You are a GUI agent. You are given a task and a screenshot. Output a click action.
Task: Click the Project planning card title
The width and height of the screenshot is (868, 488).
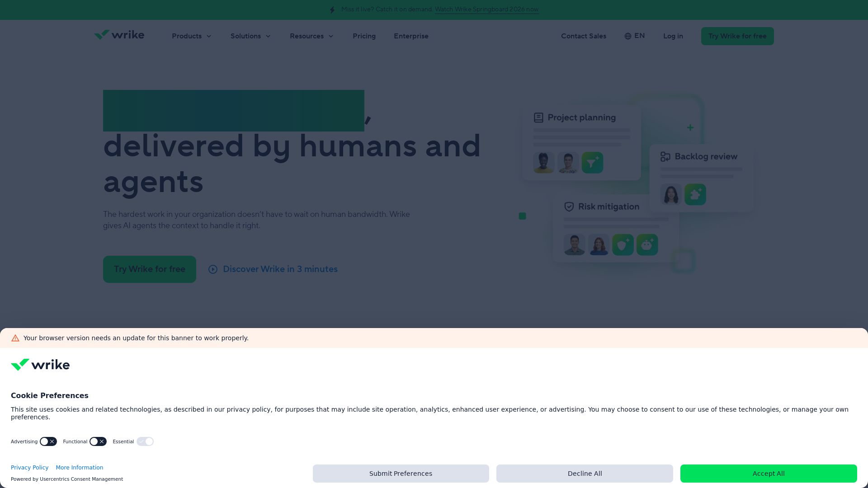[582, 117]
